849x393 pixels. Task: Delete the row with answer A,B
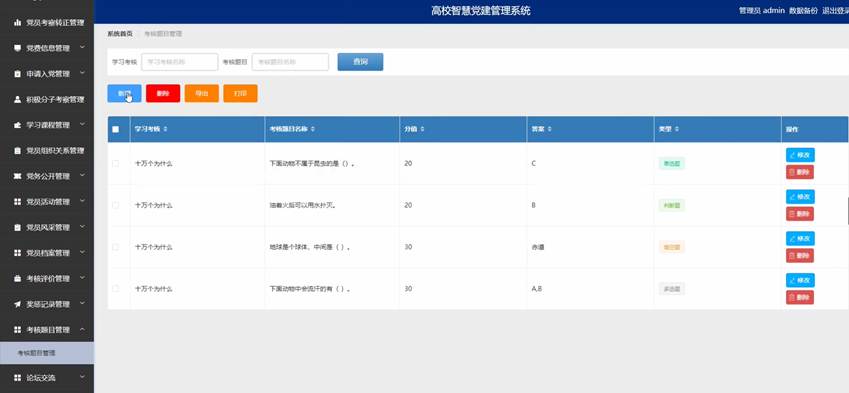tap(800, 297)
